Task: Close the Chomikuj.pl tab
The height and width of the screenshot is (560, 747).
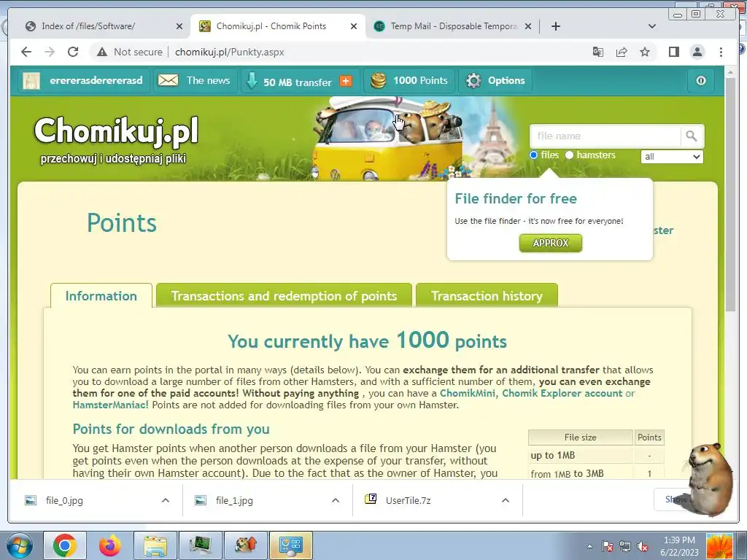Action: 354,26
